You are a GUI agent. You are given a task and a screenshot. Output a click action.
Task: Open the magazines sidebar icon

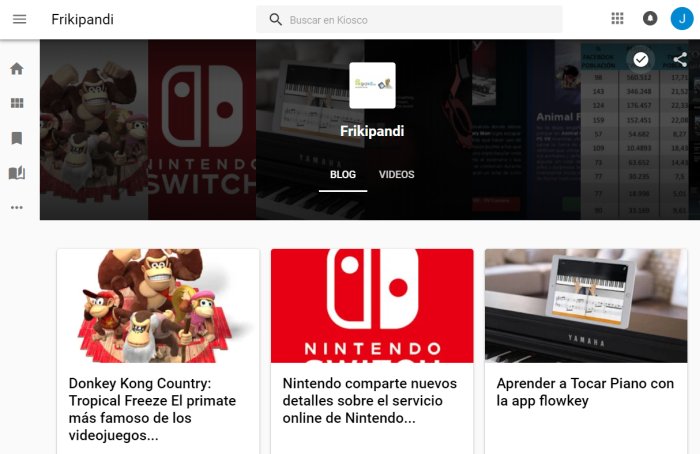point(17,173)
